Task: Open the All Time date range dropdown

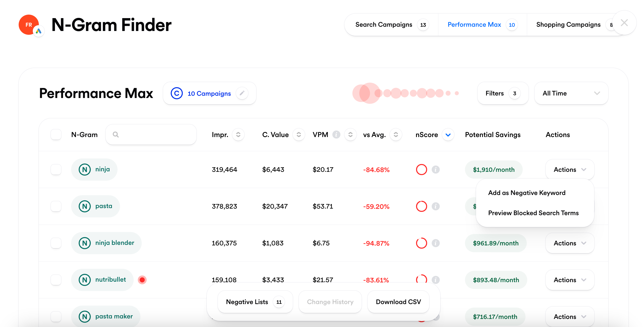Action: [x=571, y=93]
